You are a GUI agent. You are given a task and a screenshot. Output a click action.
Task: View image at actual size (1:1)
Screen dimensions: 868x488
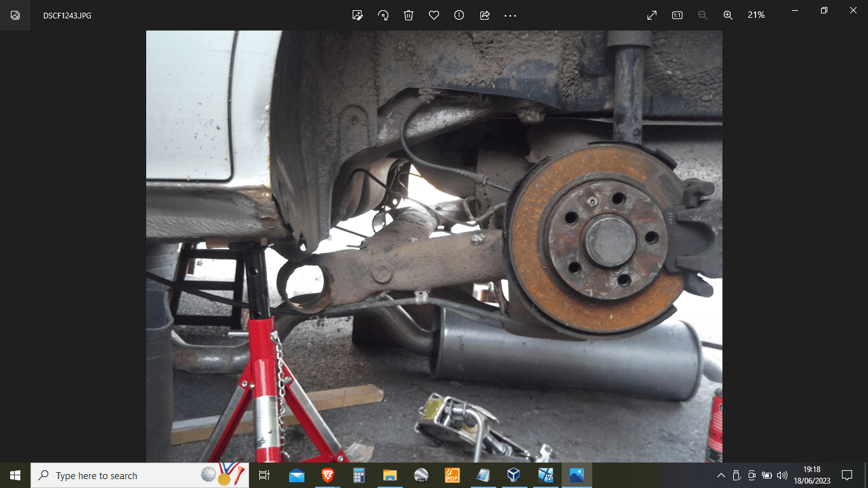[x=677, y=15]
